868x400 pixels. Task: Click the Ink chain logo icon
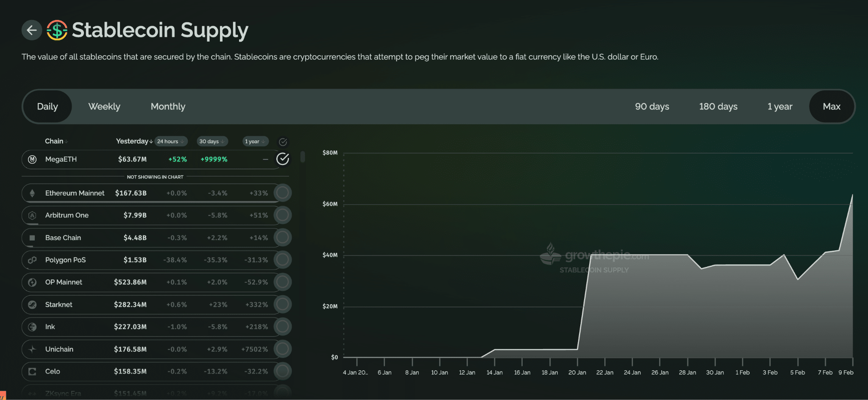point(32,327)
